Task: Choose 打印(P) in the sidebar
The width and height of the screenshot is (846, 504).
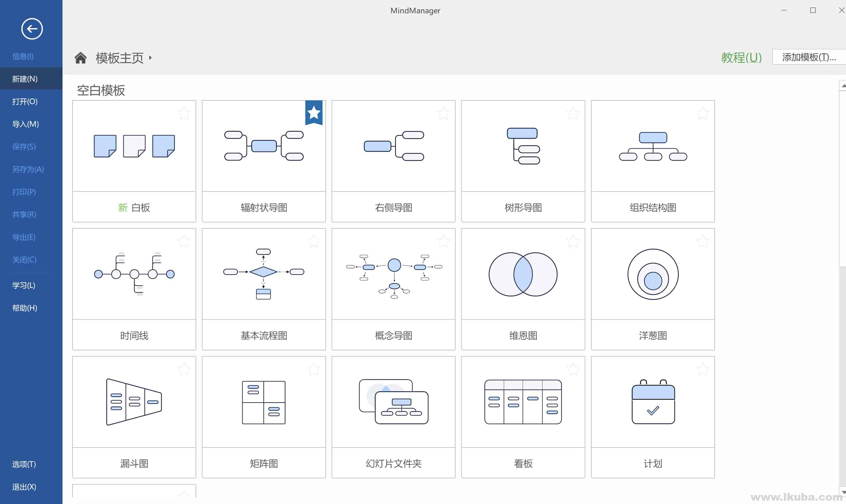Action: (24, 192)
